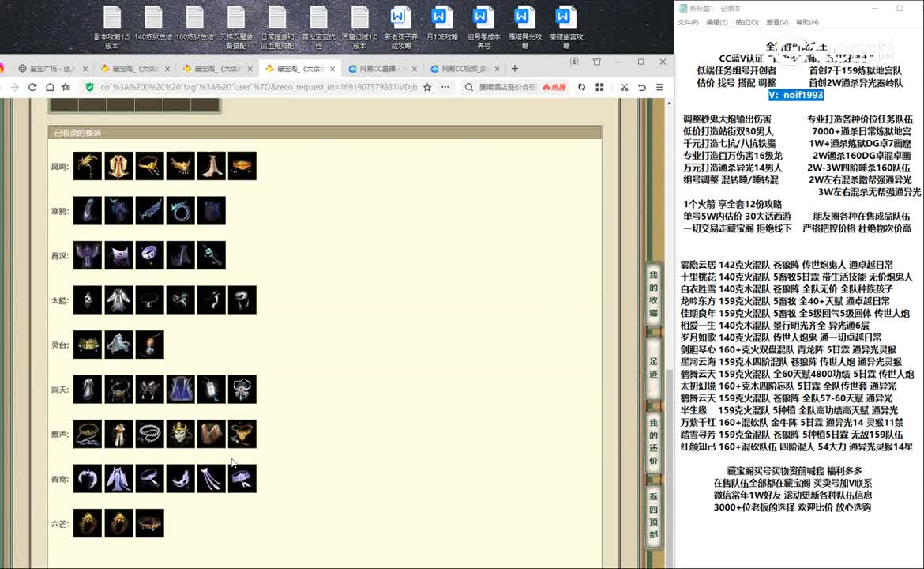Select the first helmet item in the 六芒 row
Viewport: 924px width, 569px height.
pos(88,524)
